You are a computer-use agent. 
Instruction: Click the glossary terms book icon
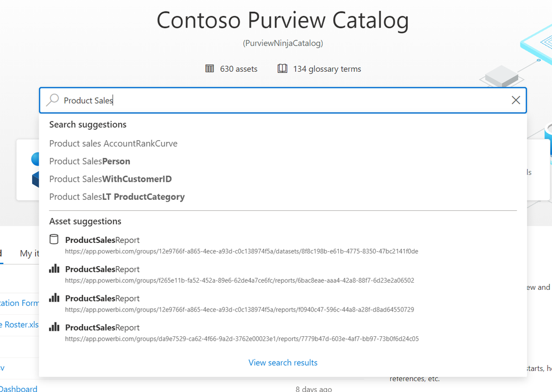point(282,68)
